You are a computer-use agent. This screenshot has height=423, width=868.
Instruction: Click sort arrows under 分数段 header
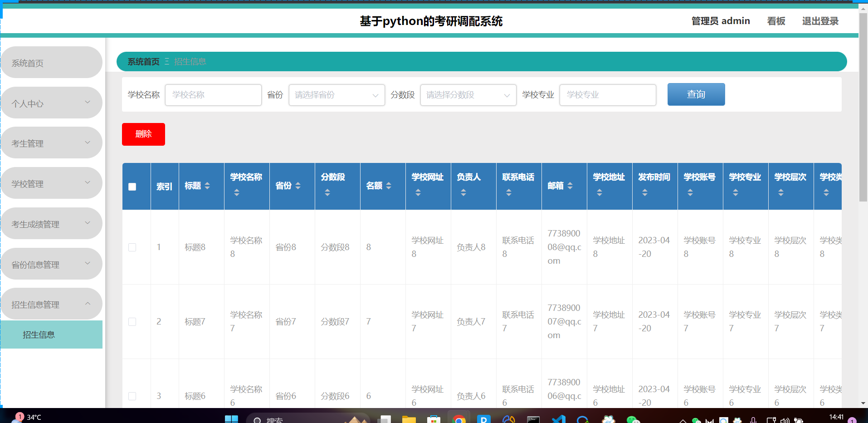(327, 192)
